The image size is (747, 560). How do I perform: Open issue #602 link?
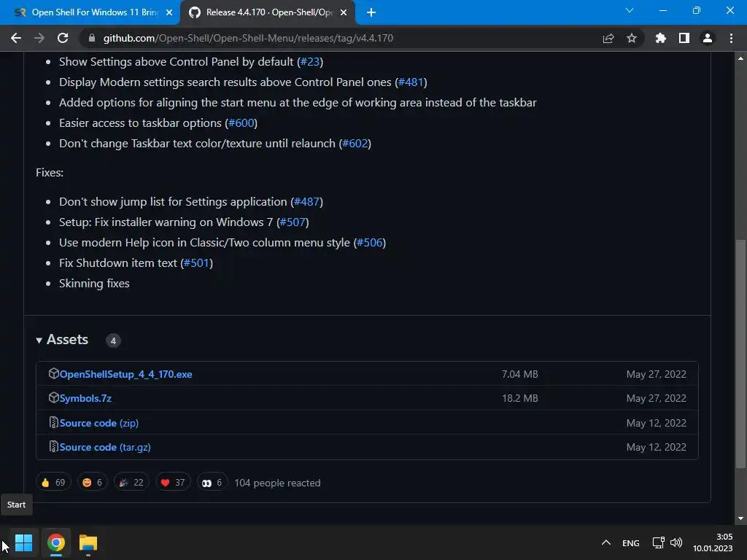355,144
